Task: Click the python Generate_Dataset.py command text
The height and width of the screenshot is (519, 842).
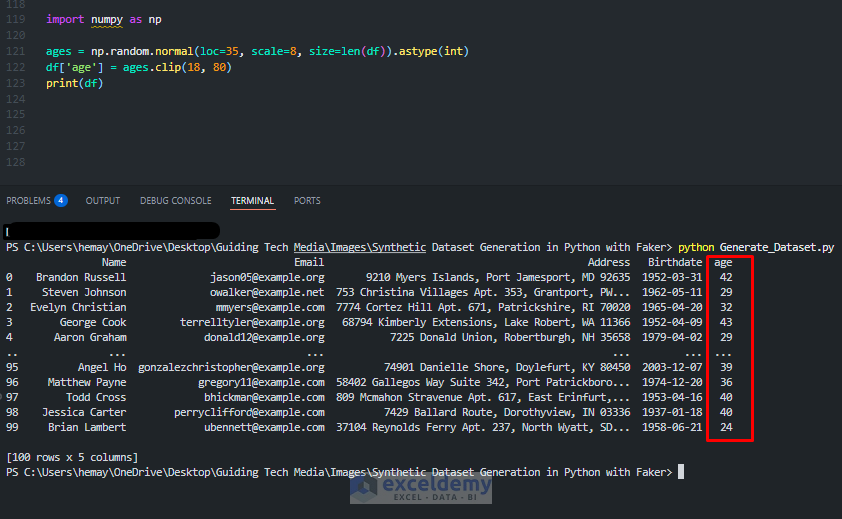Action: point(756,247)
